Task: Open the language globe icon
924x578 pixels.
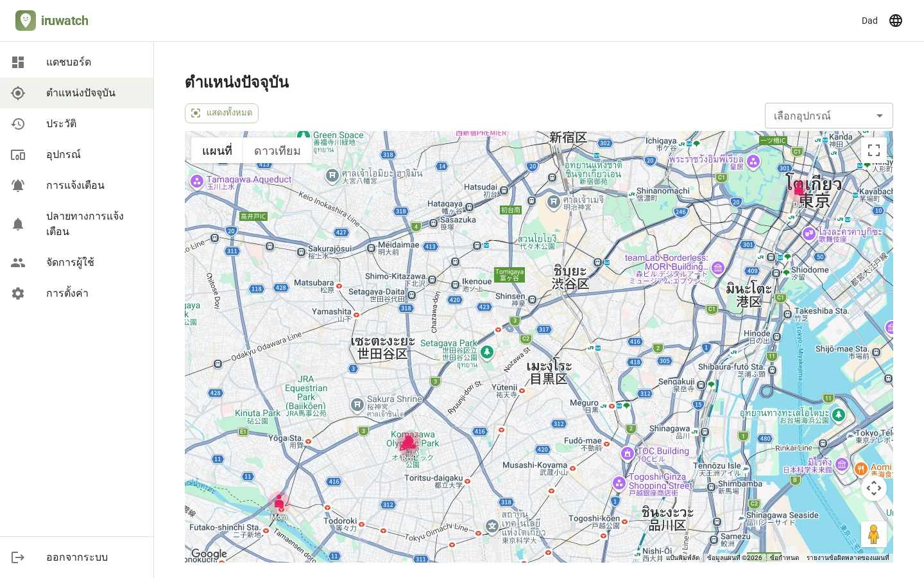Action: coord(896,21)
